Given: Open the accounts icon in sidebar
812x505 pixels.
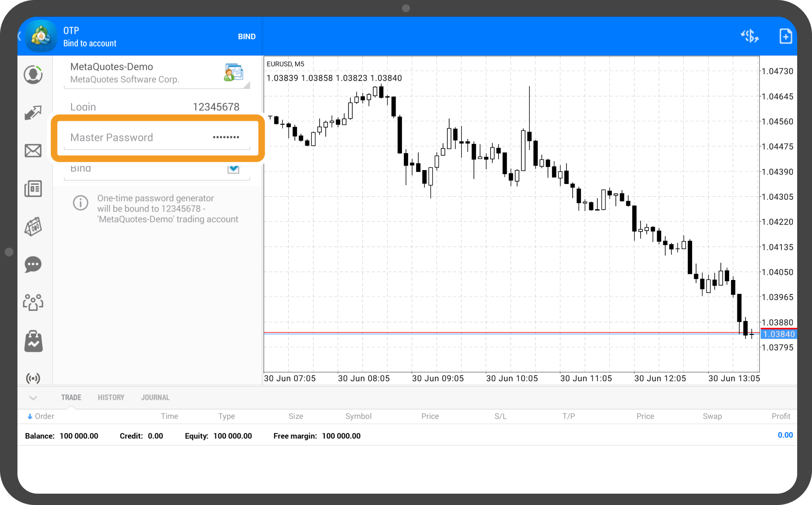Looking at the screenshot, I should (33, 75).
